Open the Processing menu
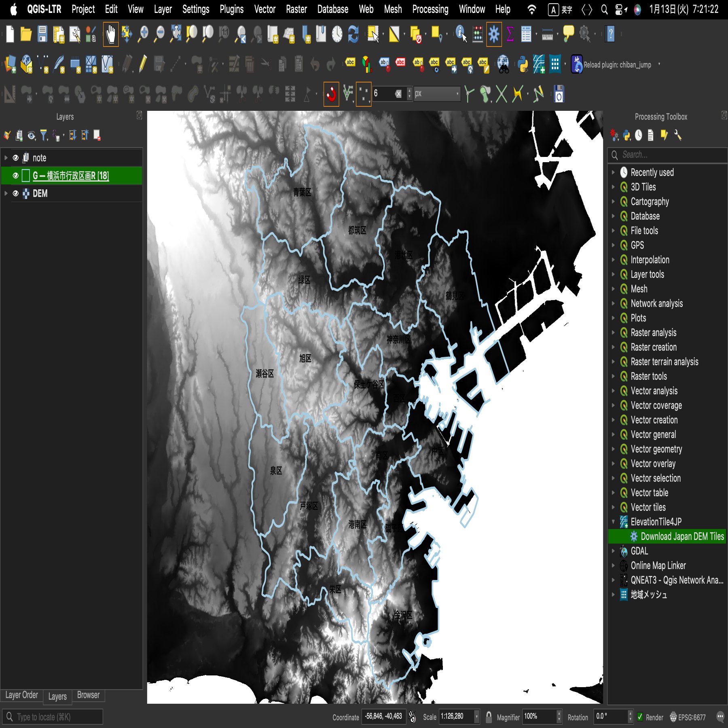The width and height of the screenshot is (728, 728). click(x=430, y=9)
